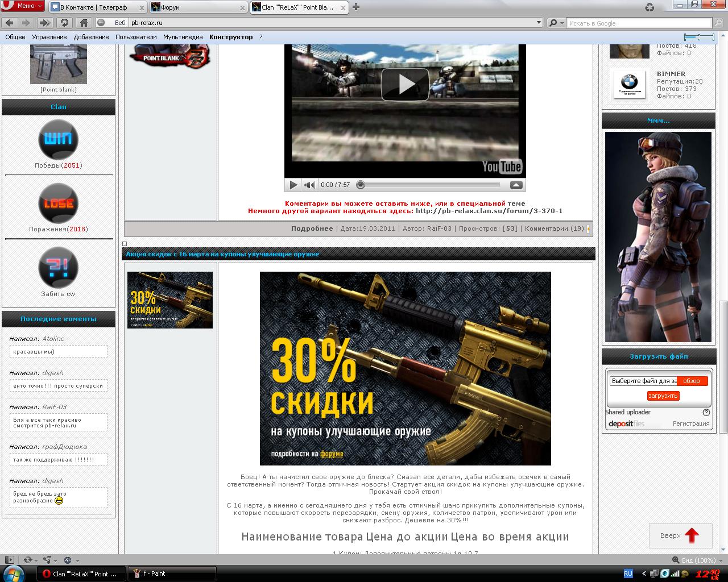This screenshot has height=582, width=728.
Task: Go to the Home page icon
Action: tap(84, 23)
